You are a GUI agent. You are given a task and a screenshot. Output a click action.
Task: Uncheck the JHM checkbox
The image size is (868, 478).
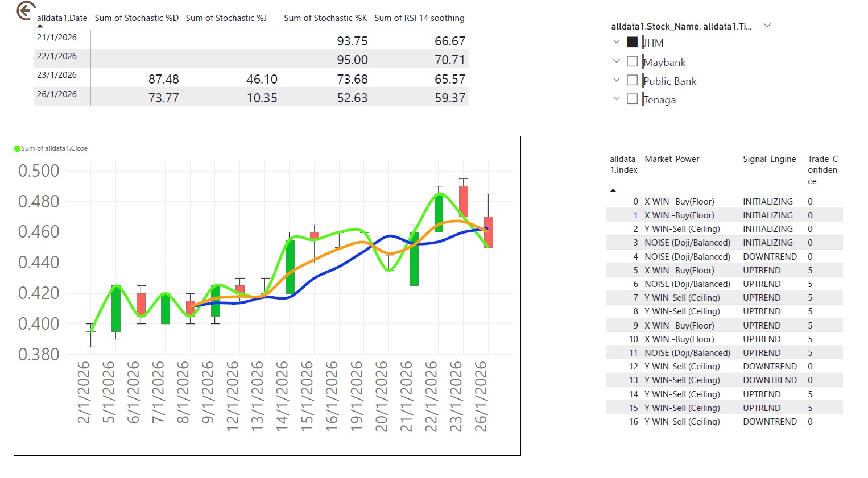(631, 41)
